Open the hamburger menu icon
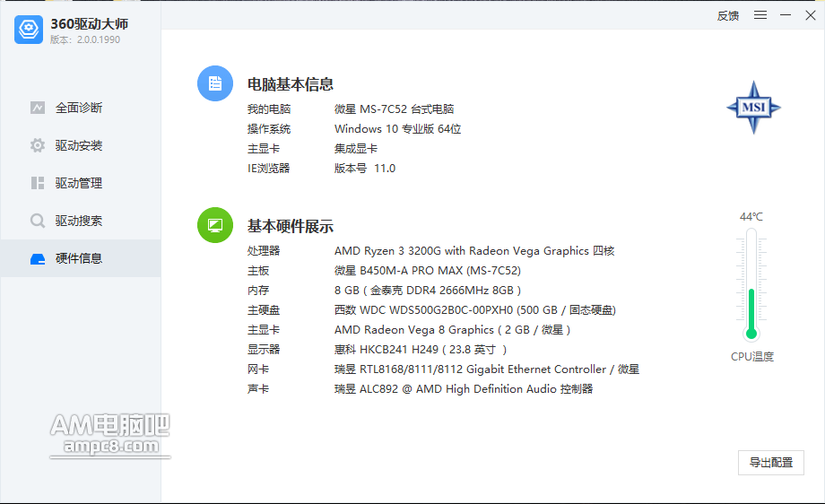 coord(760,15)
